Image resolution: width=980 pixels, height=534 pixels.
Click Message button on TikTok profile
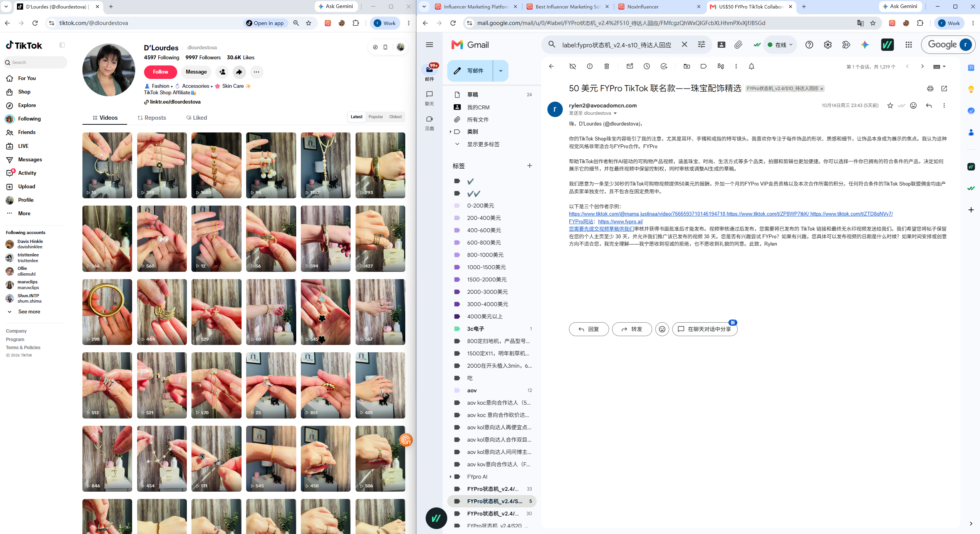196,72
